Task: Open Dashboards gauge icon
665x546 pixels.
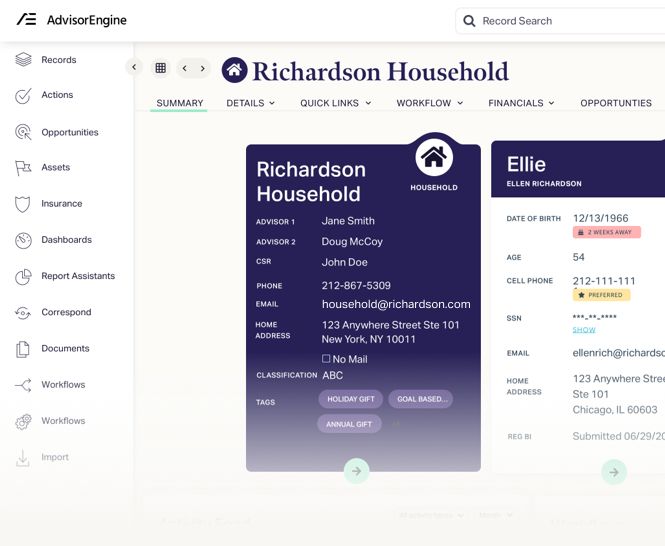Action: point(23,241)
